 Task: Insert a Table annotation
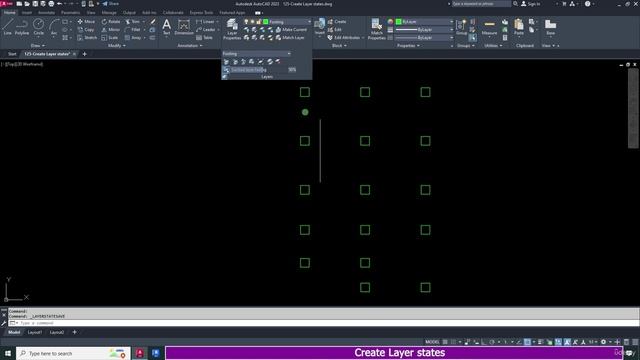tap(204, 38)
